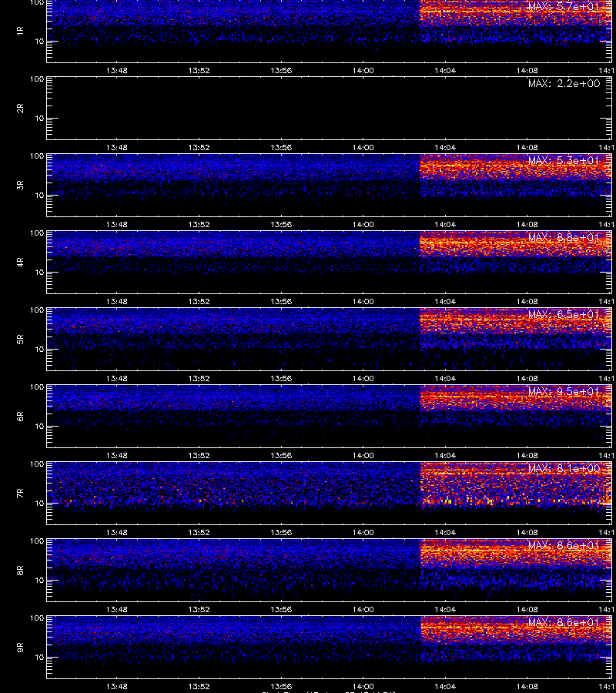Click the 14:04 time label below panel 5R
Image resolution: width=616 pixels, height=693 pixels.
[445, 378]
